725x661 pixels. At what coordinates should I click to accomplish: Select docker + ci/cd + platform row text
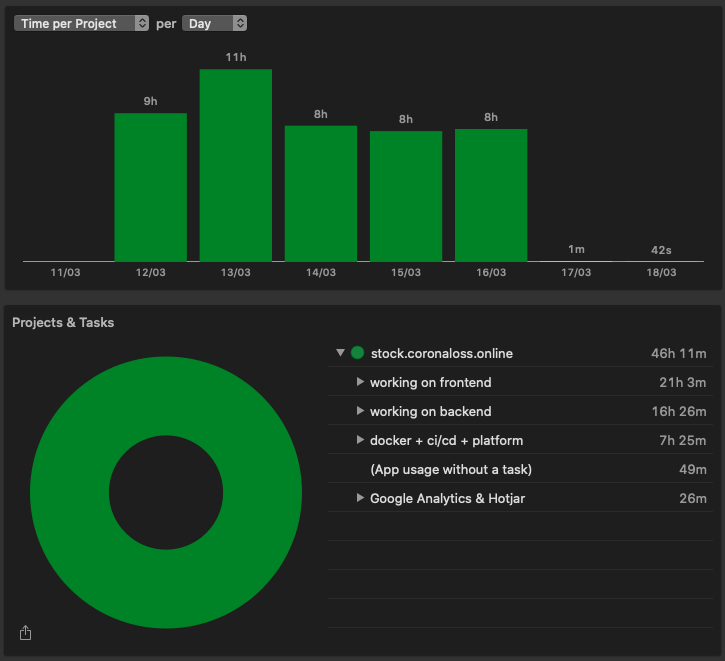(446, 441)
